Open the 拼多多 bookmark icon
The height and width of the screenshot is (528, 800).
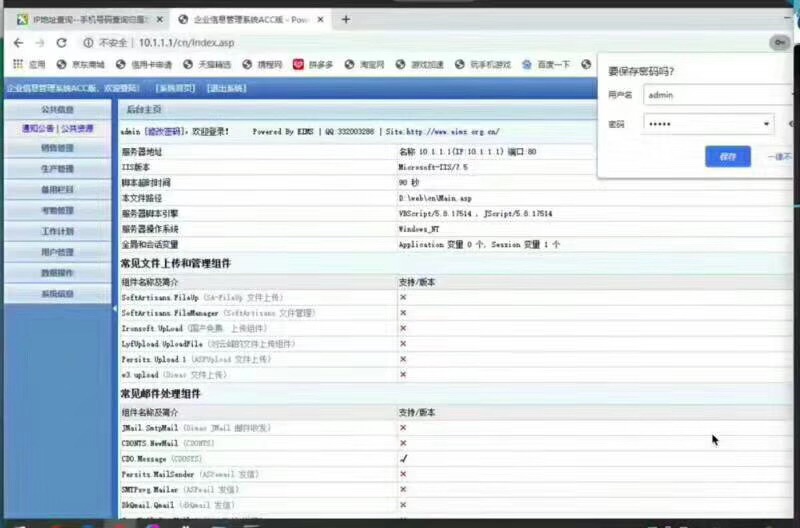298,64
